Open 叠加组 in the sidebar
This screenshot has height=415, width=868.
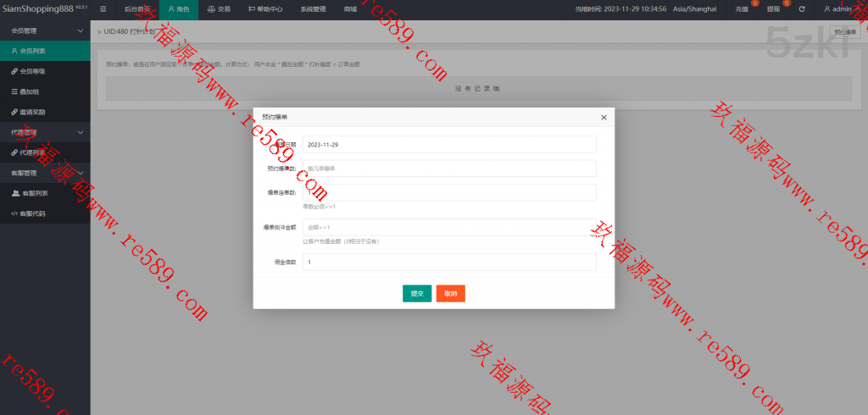(x=45, y=91)
